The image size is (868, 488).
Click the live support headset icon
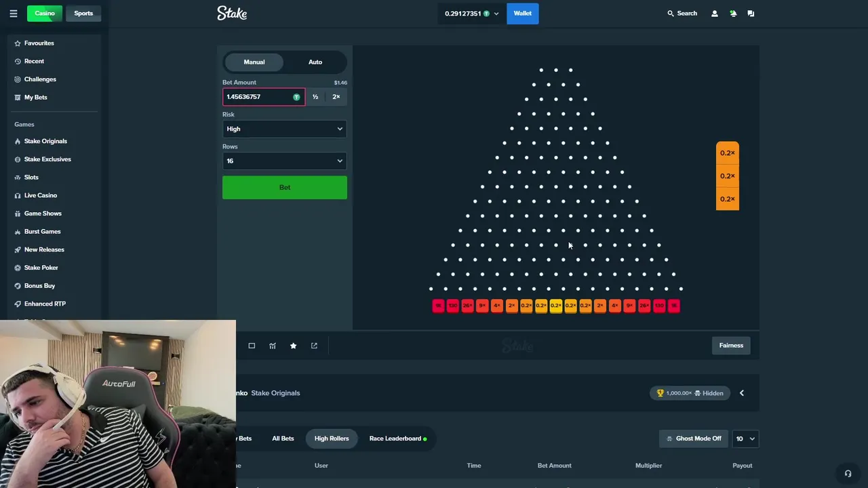tap(848, 474)
